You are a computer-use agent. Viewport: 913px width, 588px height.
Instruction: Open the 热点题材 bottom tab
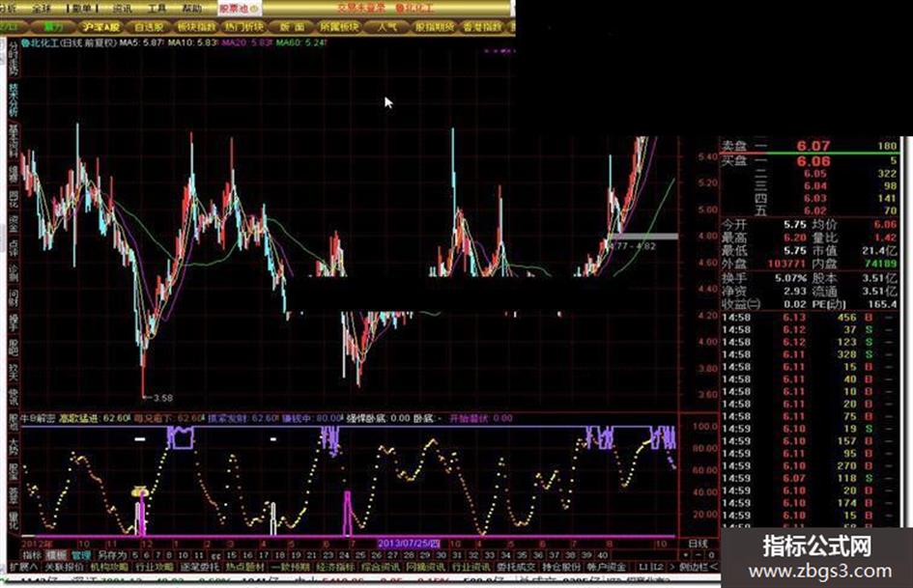pyautogui.click(x=244, y=567)
